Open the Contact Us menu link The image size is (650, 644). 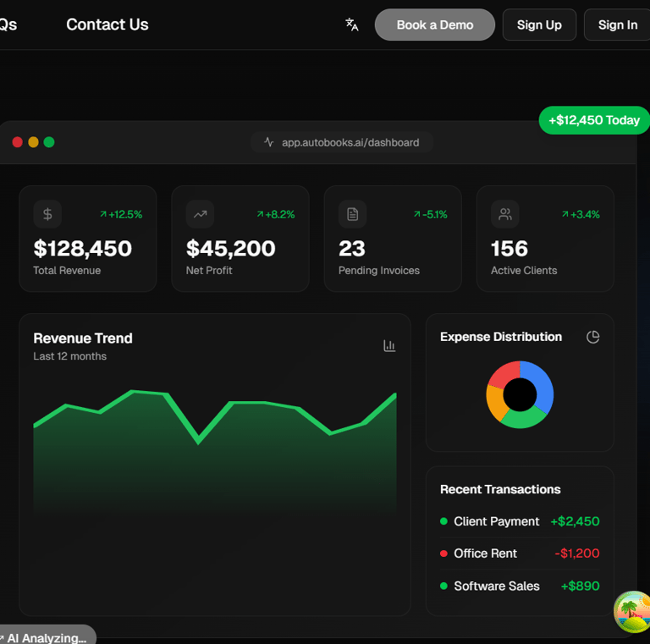(x=107, y=25)
